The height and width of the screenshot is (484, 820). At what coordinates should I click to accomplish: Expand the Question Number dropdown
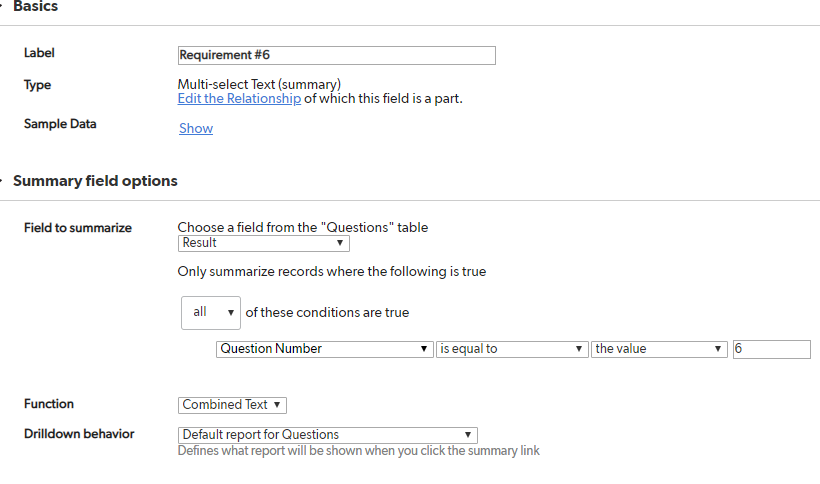(324, 349)
